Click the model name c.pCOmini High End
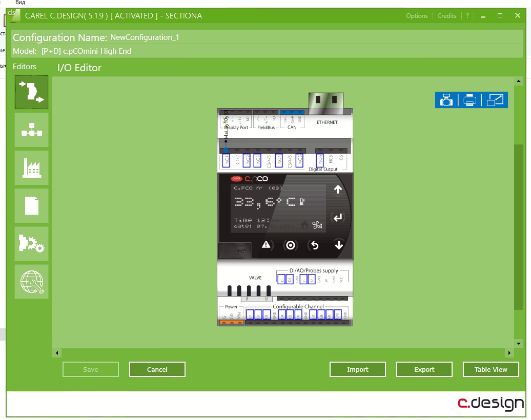 (x=97, y=51)
